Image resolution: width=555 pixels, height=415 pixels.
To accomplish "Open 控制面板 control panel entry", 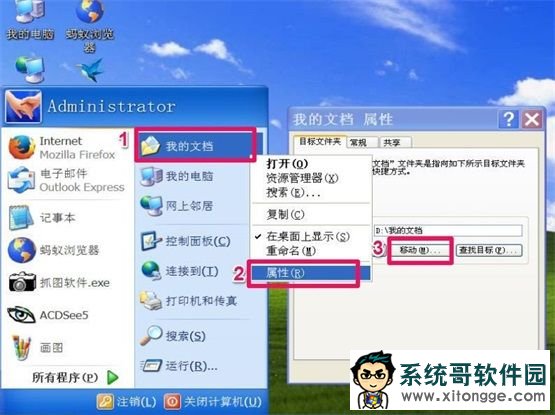I will click(186, 241).
